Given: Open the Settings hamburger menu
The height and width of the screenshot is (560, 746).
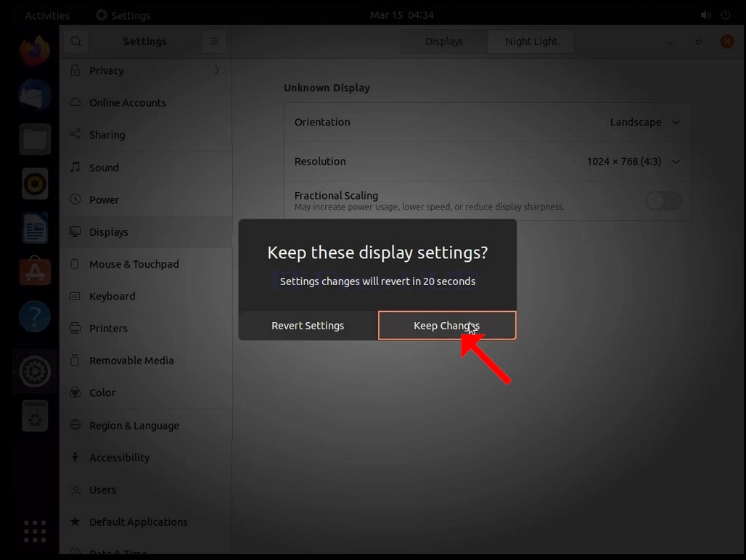Looking at the screenshot, I should 215,41.
